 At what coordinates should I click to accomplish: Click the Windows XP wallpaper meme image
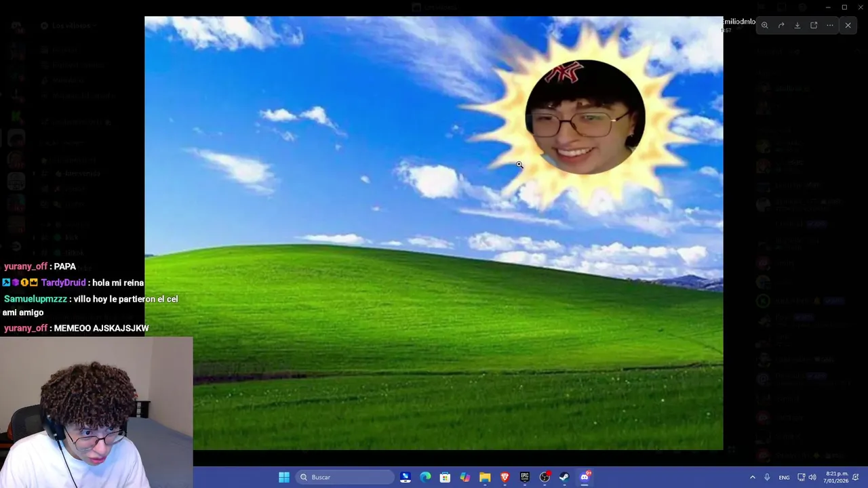coord(434,232)
